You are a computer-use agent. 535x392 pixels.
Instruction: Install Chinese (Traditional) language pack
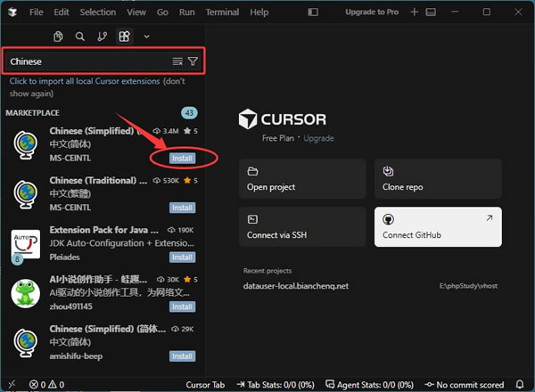coord(182,208)
